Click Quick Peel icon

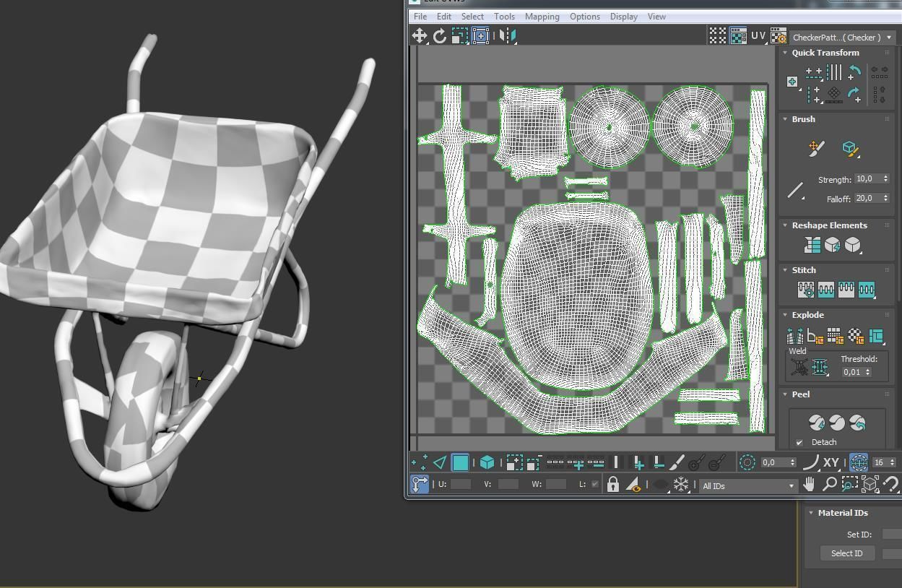coord(816,423)
